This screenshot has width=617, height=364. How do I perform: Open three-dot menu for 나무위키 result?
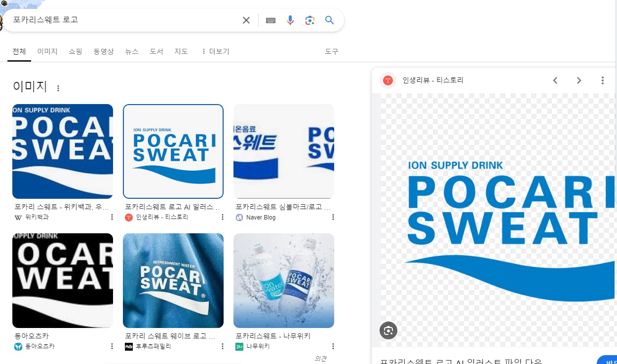click(333, 346)
